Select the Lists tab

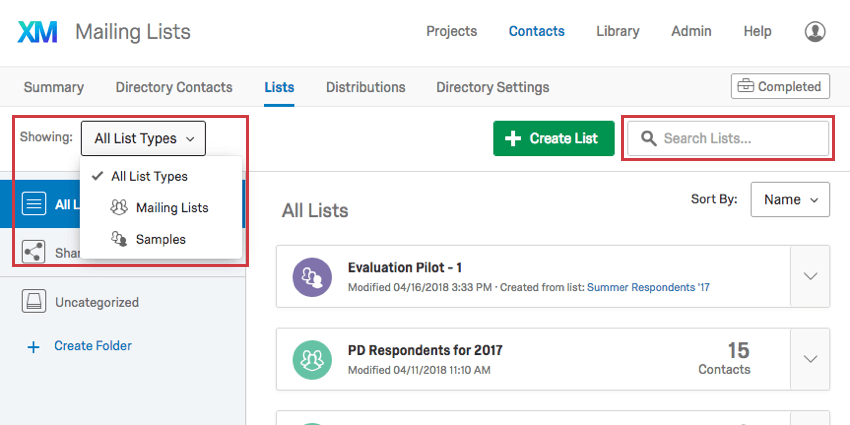tap(279, 87)
